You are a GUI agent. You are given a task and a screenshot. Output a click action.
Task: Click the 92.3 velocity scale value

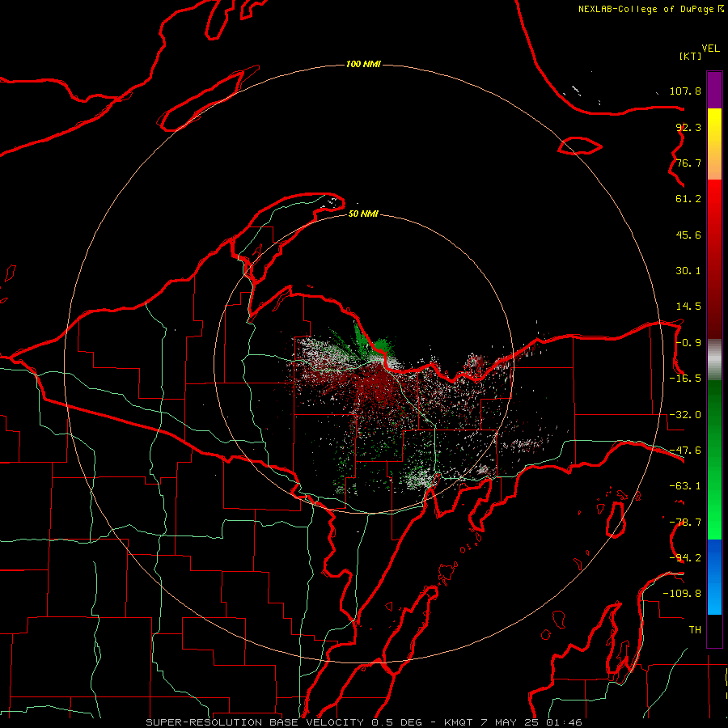[x=688, y=127]
